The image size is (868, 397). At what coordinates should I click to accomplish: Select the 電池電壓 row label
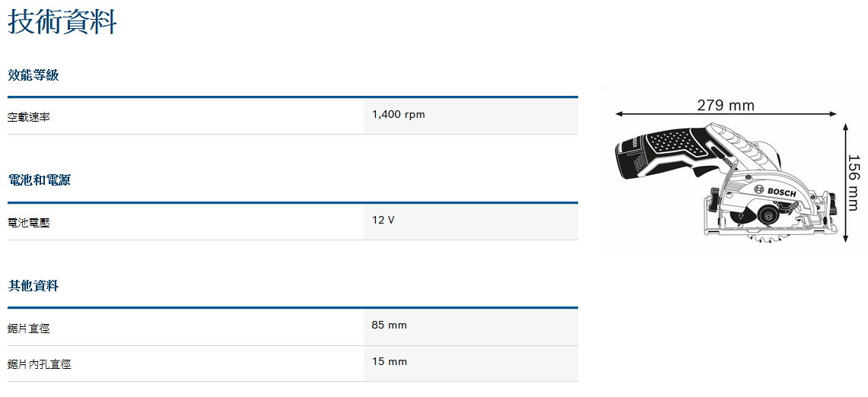(x=29, y=223)
